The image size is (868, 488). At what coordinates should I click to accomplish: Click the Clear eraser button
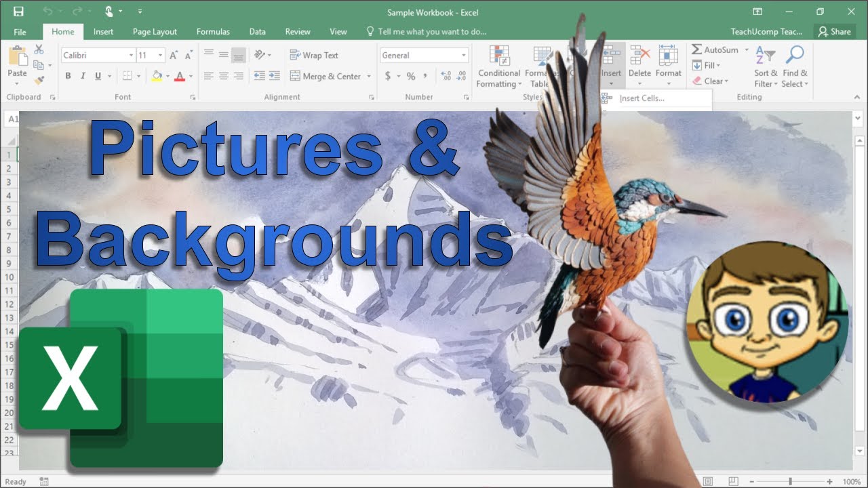(710, 81)
